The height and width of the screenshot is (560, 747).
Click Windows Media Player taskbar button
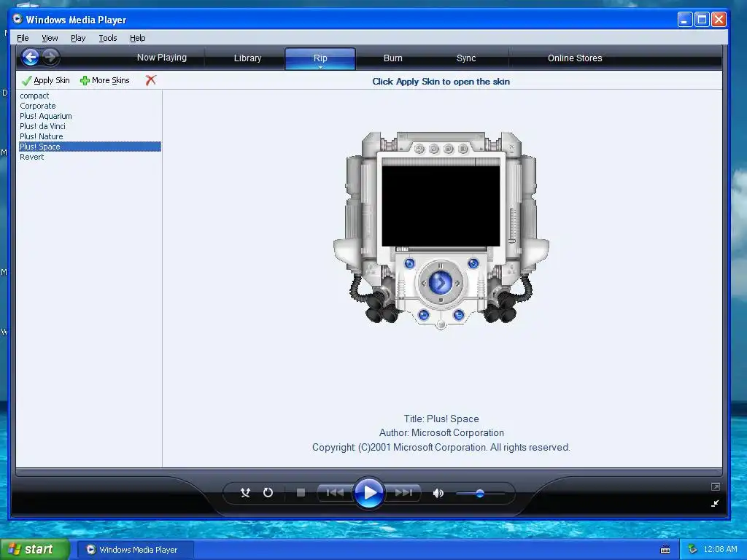click(136, 550)
